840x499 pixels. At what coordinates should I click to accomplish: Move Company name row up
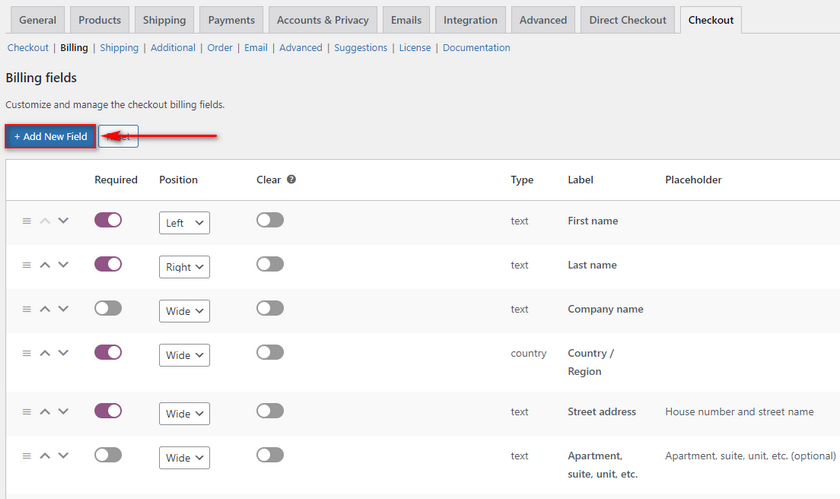45,309
